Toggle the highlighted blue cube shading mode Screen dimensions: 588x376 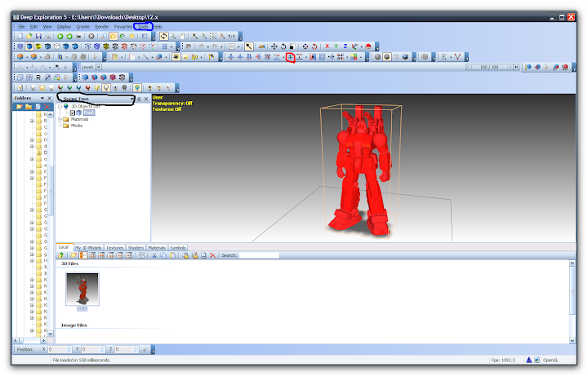pyautogui.click(x=29, y=46)
